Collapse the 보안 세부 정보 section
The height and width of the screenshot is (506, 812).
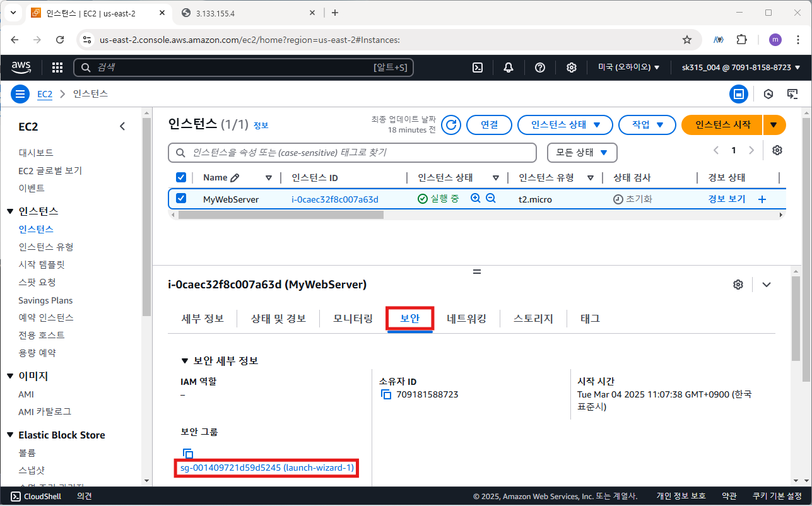pyautogui.click(x=185, y=361)
